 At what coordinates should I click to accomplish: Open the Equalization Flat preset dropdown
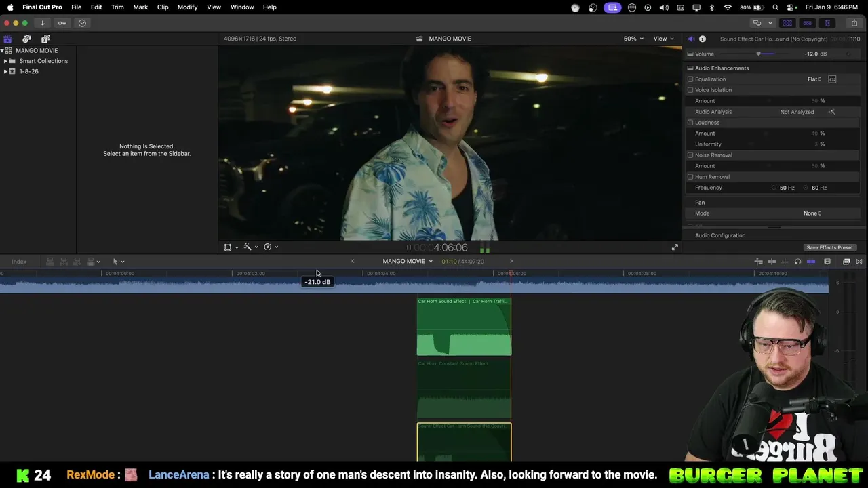[x=814, y=79]
